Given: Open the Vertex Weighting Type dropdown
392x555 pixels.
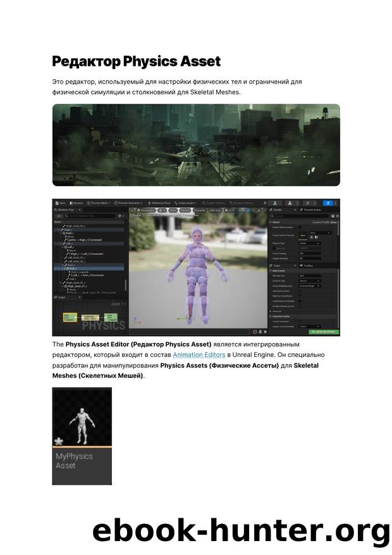Looking at the screenshot, I should point(310,286).
